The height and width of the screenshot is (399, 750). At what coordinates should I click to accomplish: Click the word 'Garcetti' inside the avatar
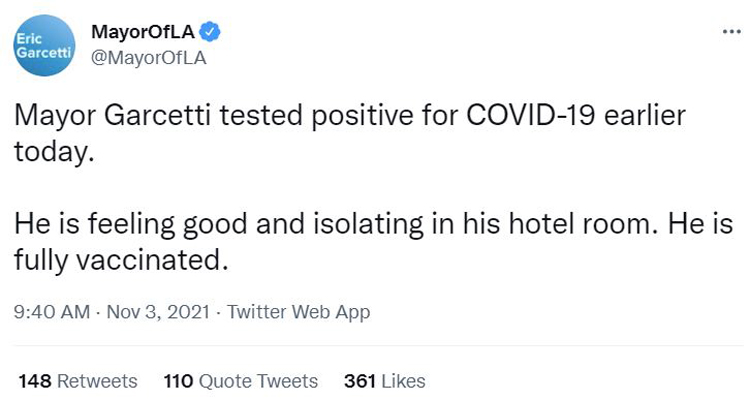44,53
